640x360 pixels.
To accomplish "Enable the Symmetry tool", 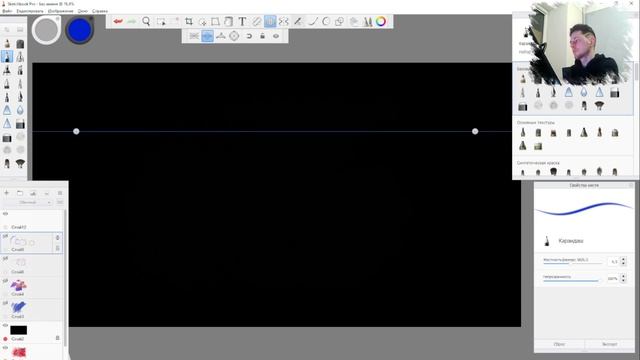I will pos(284,21).
